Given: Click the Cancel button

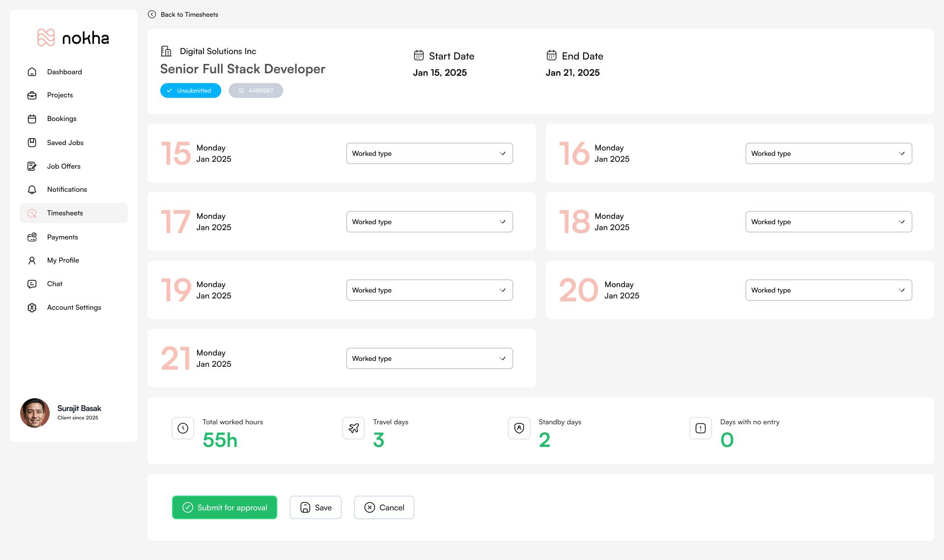Looking at the screenshot, I should (x=384, y=507).
